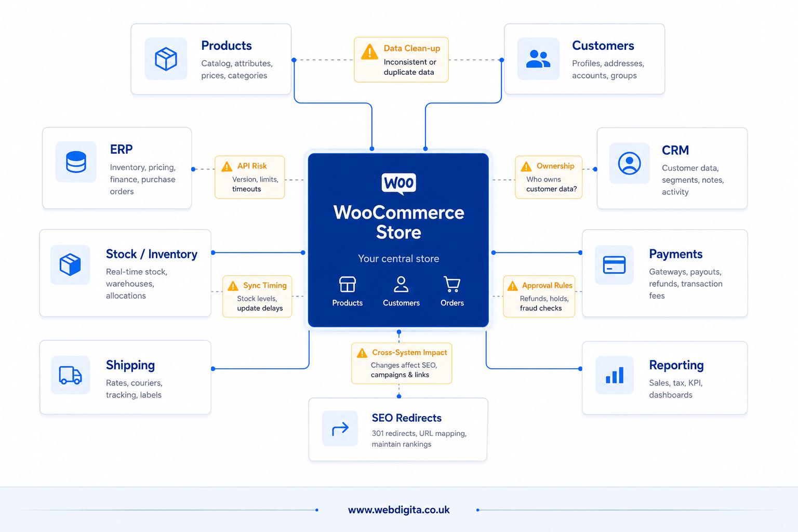Click the person icon above Customers label
Screen dimensions: 798x532
[x=401, y=284]
